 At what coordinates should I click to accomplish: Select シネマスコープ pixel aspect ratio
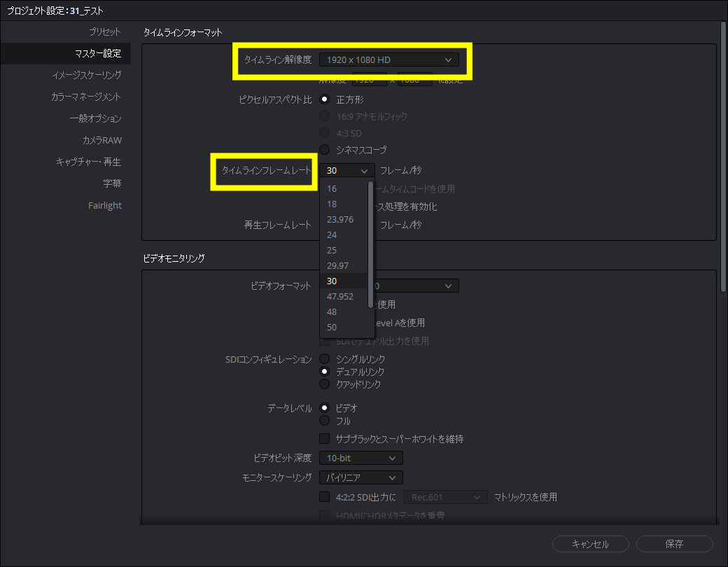[x=324, y=149]
